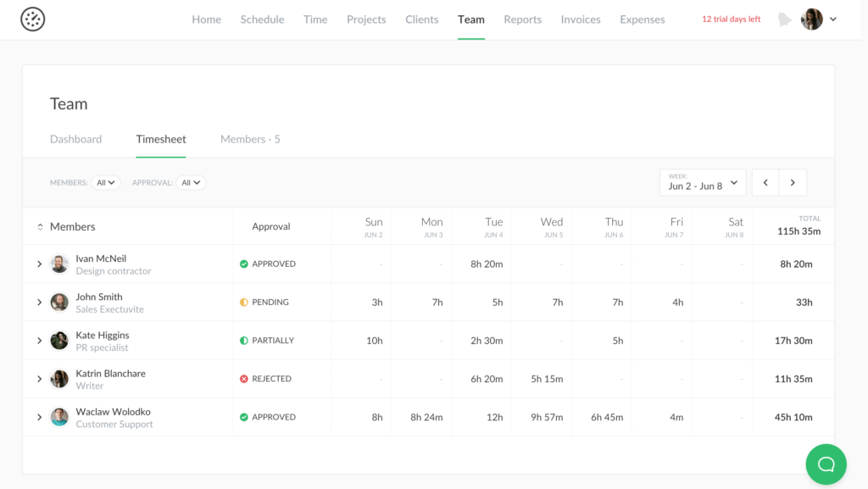Open Expenses in navigation
Viewport: 868px width, 489px height.
[x=643, y=19]
